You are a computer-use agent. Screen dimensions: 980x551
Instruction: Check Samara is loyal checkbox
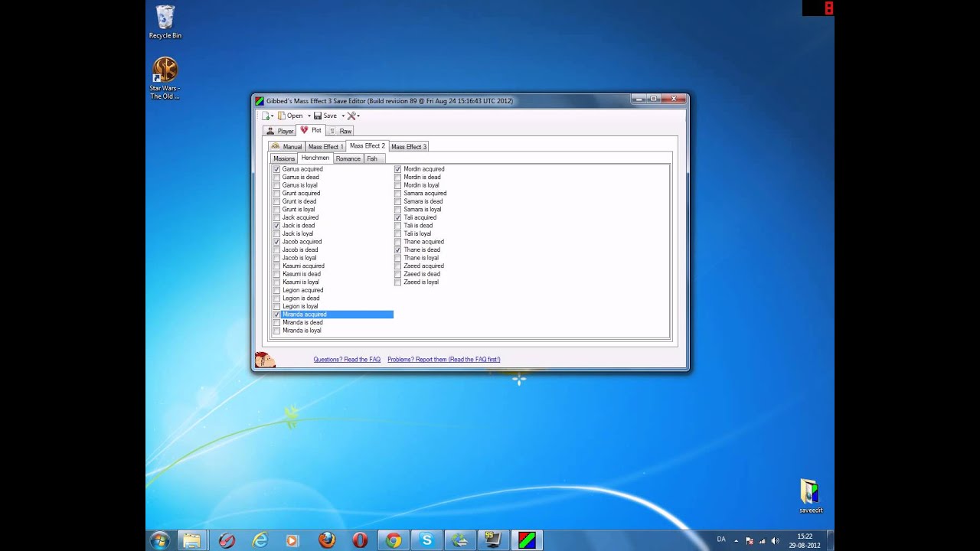(398, 210)
